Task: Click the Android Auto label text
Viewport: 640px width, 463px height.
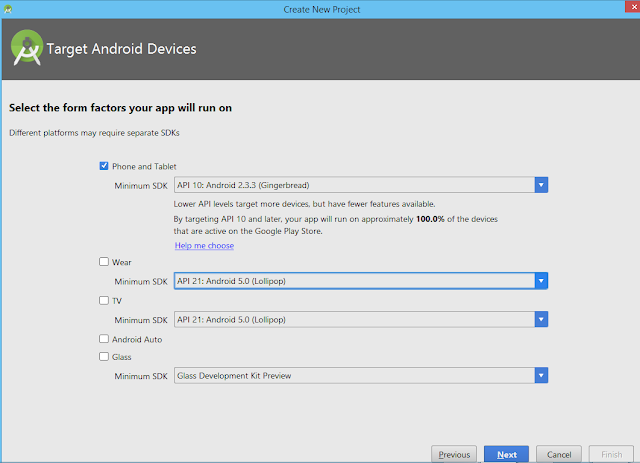Action: pyautogui.click(x=137, y=339)
